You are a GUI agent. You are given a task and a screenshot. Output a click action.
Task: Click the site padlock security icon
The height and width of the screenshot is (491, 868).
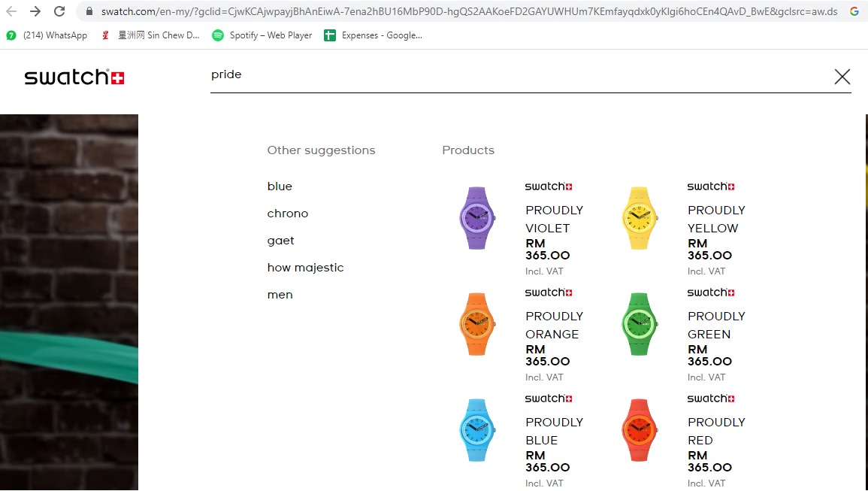(x=89, y=11)
